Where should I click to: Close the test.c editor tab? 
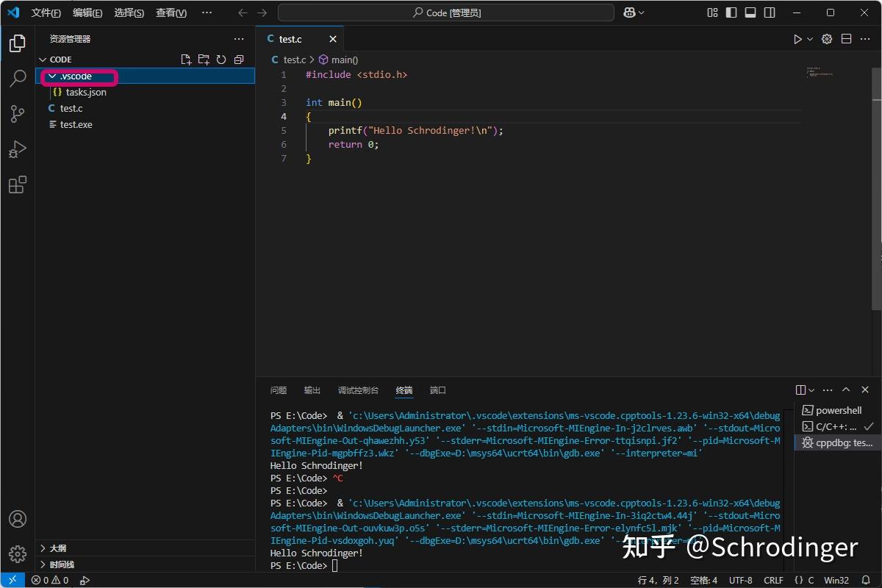[333, 39]
